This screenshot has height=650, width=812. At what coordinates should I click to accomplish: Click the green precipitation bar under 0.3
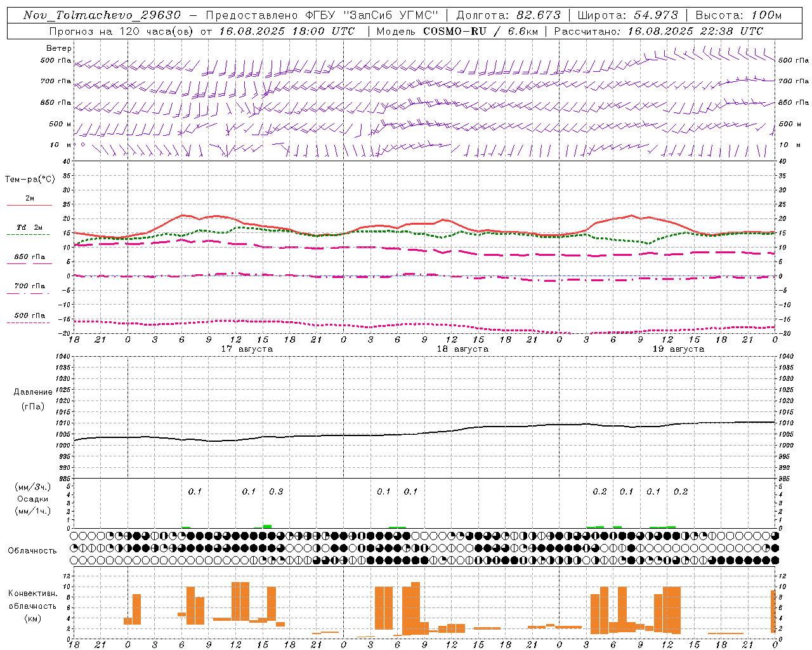point(267,526)
